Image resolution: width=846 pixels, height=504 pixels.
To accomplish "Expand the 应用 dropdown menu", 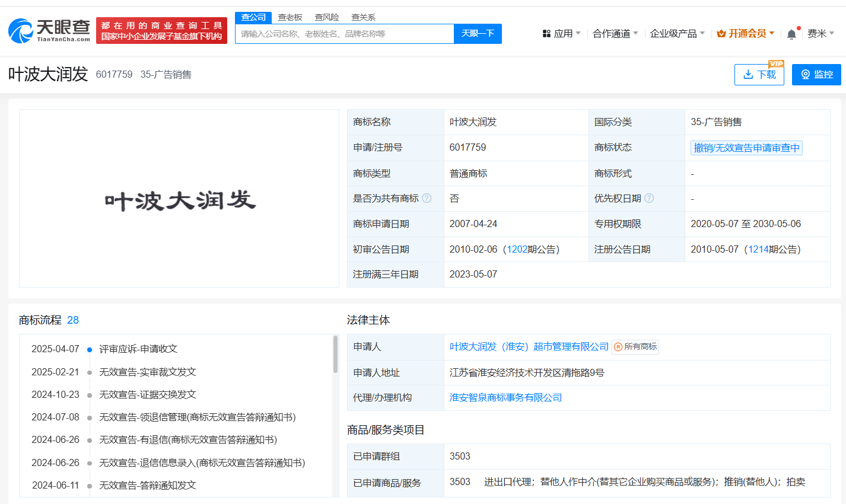I will tap(561, 34).
